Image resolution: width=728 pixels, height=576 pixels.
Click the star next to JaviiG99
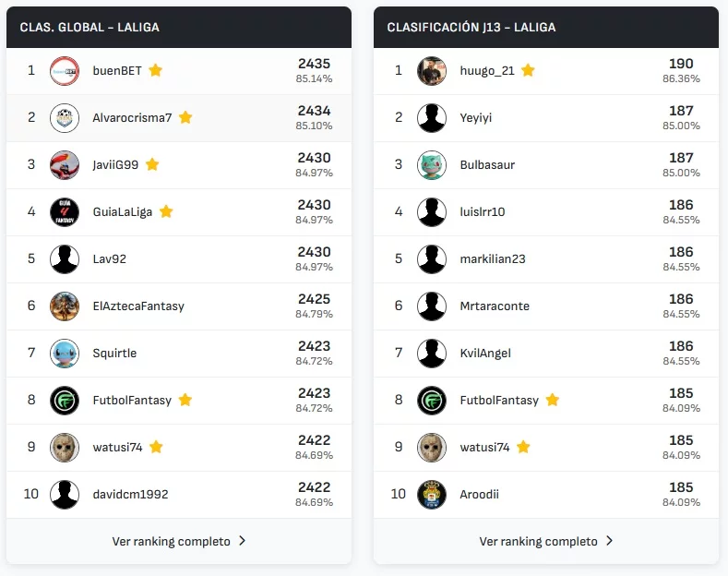click(152, 164)
